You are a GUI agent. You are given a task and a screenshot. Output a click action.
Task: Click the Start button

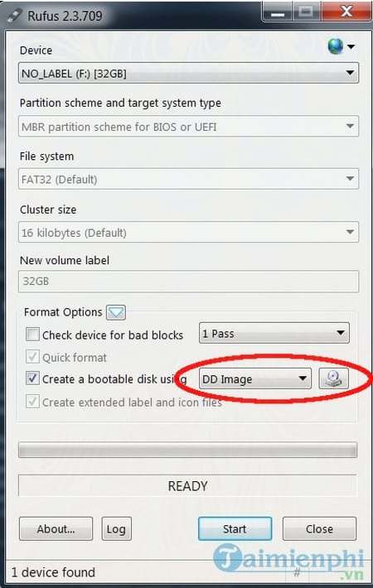tap(235, 528)
